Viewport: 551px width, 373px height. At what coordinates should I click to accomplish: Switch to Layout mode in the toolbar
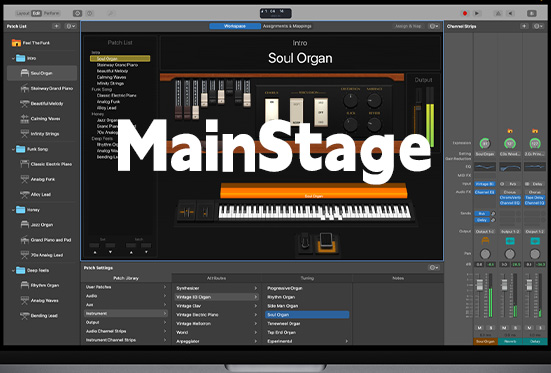point(22,13)
